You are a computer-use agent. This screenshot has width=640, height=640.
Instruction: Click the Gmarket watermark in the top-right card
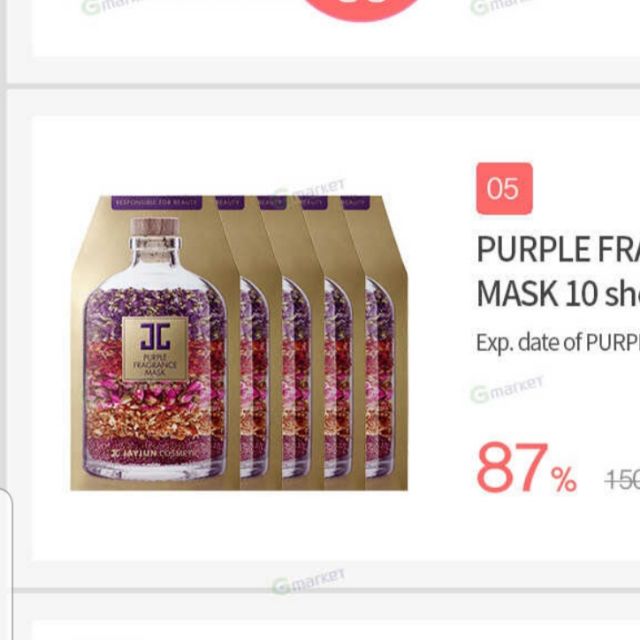pyautogui.click(x=502, y=7)
